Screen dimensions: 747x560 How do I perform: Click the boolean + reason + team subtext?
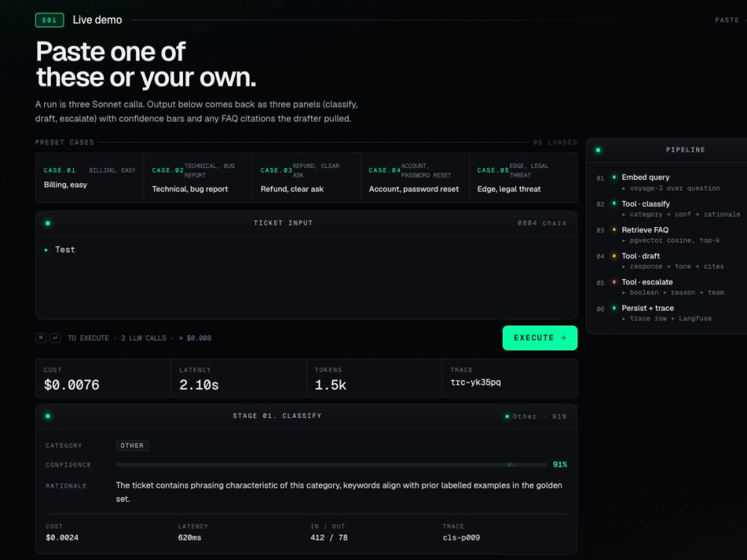point(677,293)
